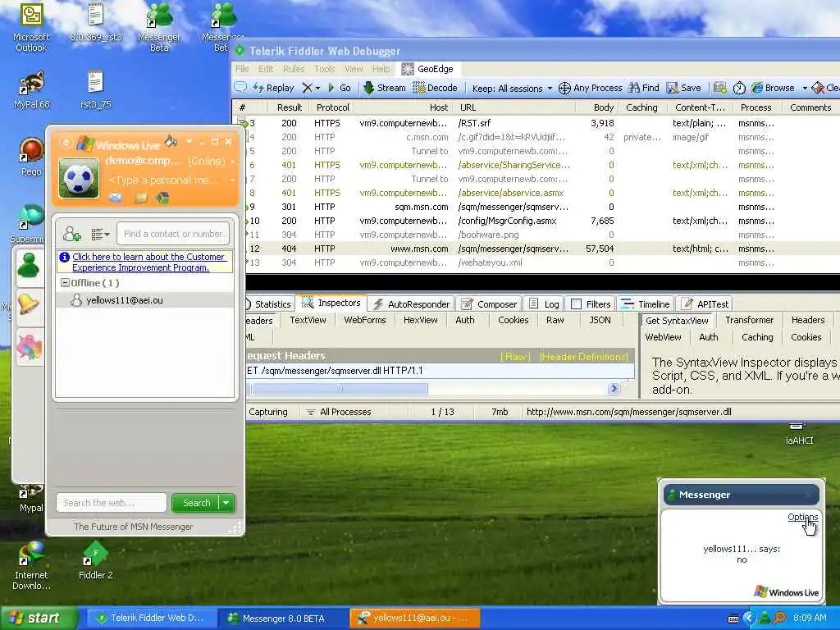The image size is (840, 630).
Task: Open the Tools menu in Fiddler
Action: pyautogui.click(x=325, y=69)
